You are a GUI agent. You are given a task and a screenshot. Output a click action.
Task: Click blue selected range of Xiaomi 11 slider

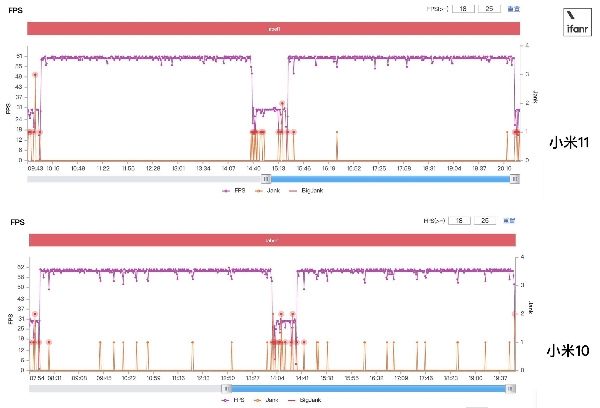(x=390, y=179)
